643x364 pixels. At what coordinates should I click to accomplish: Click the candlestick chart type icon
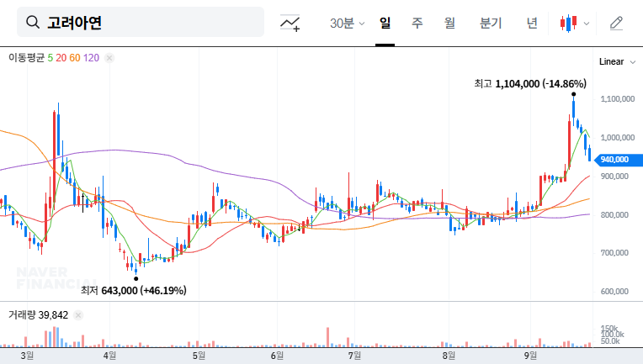click(x=569, y=24)
